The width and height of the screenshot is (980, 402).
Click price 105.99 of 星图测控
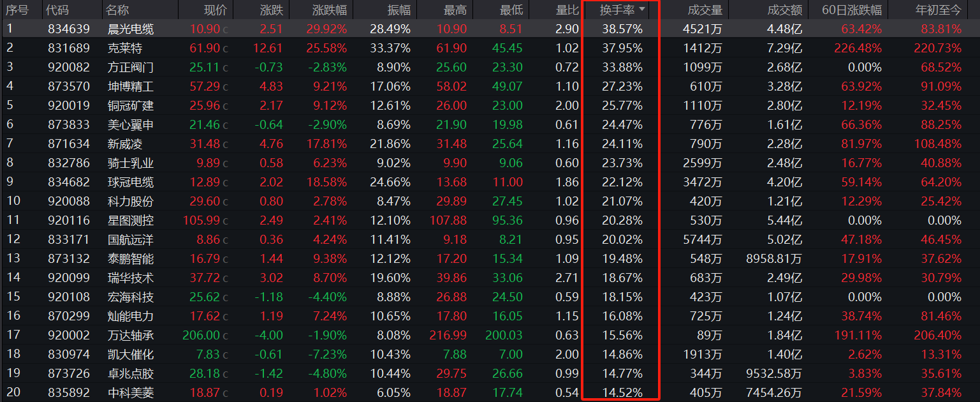click(x=201, y=220)
